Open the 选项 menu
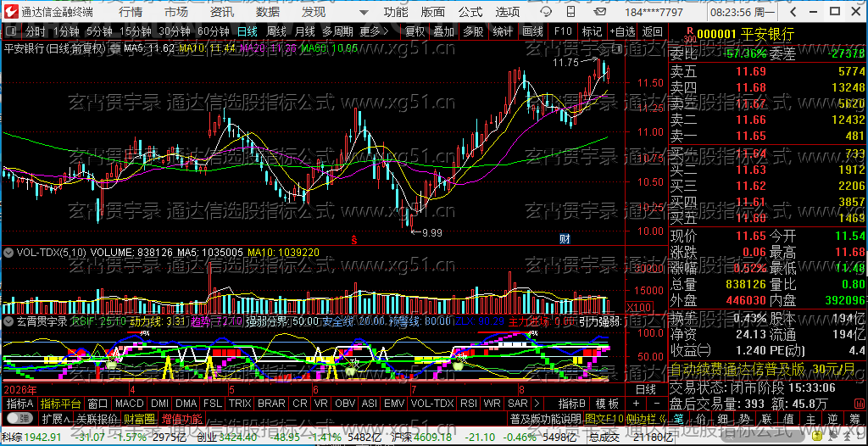This screenshot has height=446, width=868. click(x=509, y=12)
